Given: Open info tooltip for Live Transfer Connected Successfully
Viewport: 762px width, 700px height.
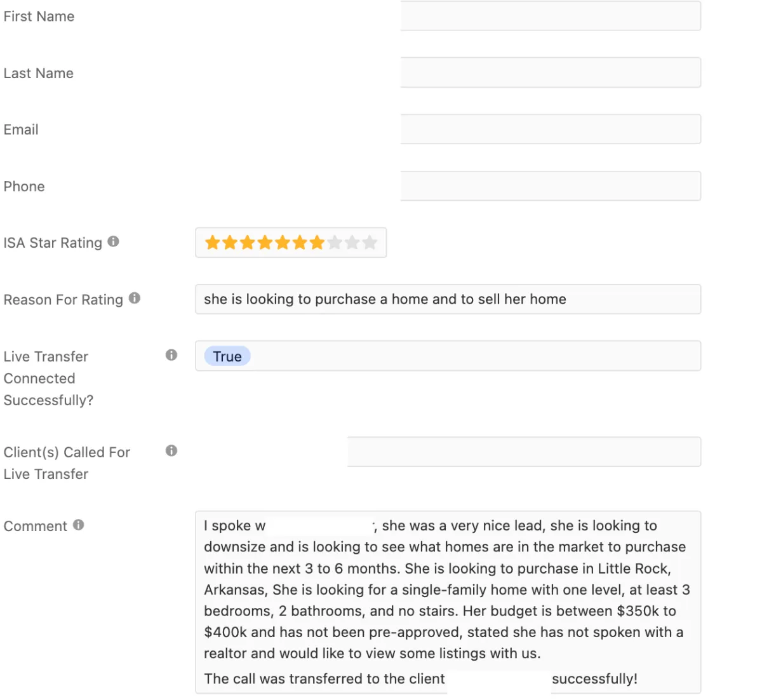Looking at the screenshot, I should pos(171,355).
